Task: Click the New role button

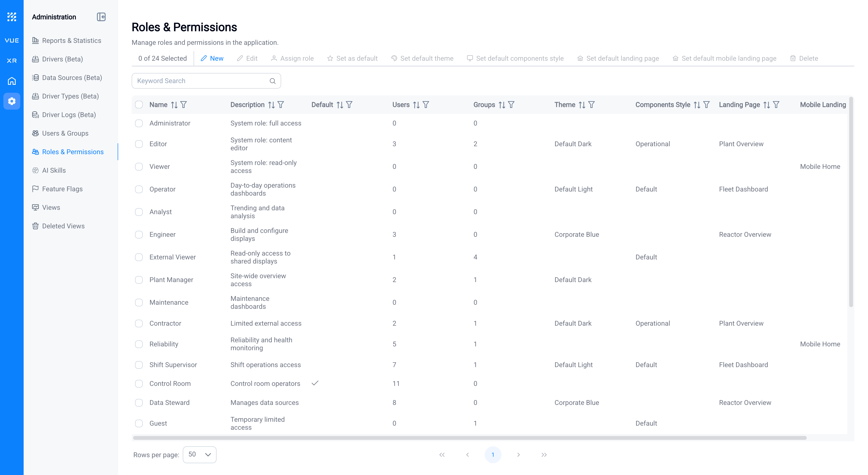Action: point(212,58)
